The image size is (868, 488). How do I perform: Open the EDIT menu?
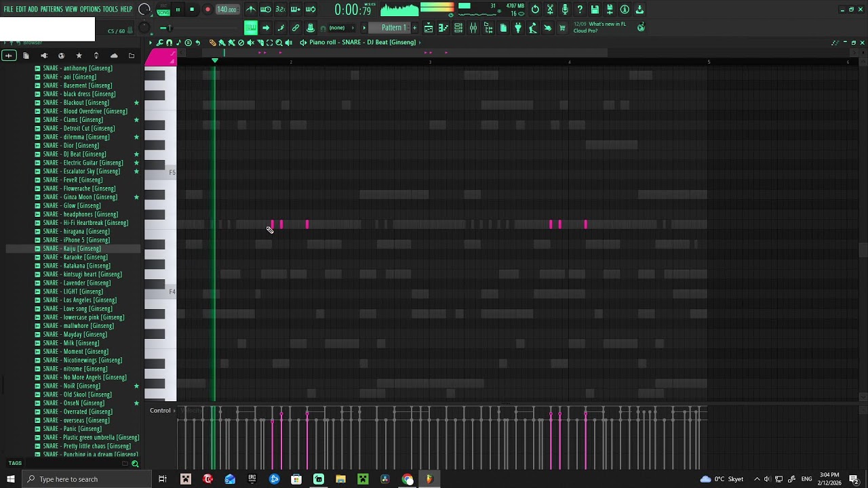pos(21,9)
